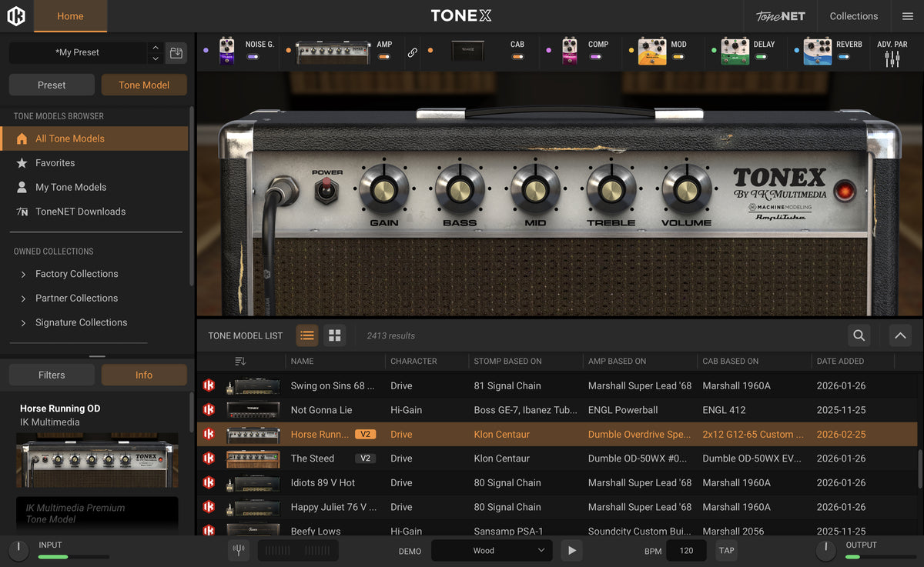
Task: Select the amp head thumbnail in chain
Action: click(x=332, y=51)
